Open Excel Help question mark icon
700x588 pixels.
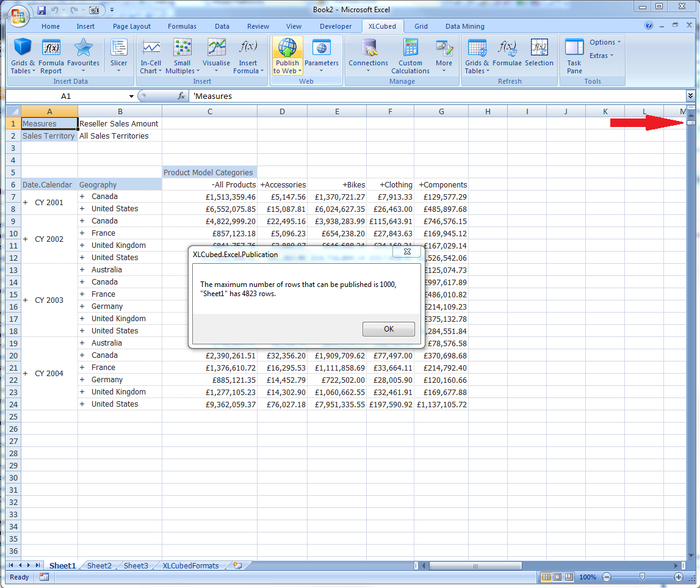649,26
